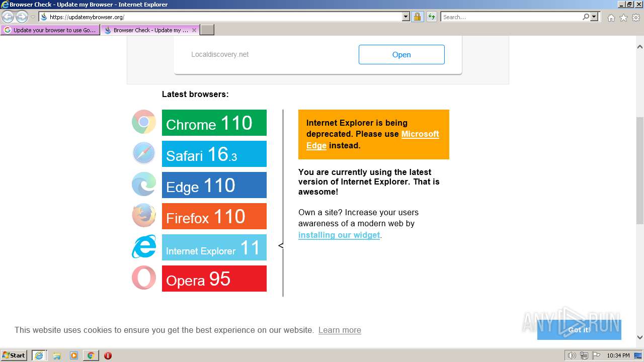Open Chrome from the taskbar
The width and height of the screenshot is (644, 362).
91,355
